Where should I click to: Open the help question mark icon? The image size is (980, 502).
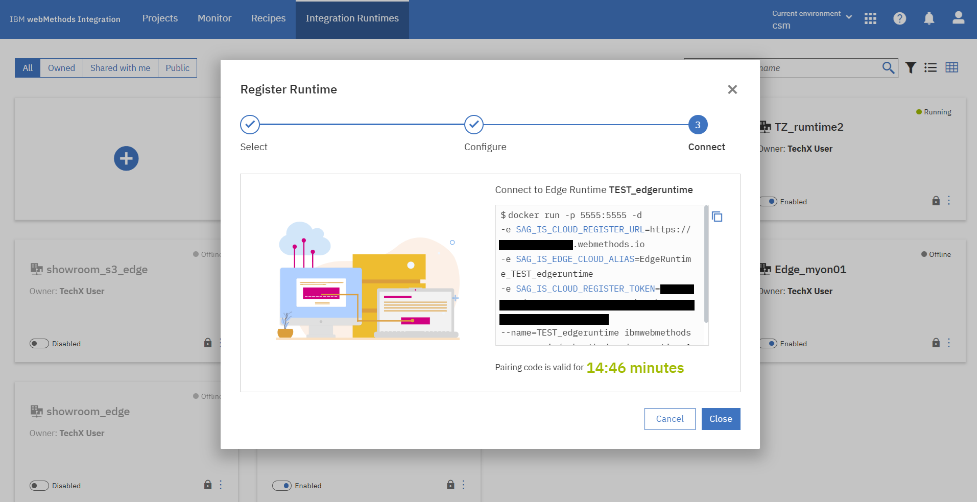click(900, 19)
